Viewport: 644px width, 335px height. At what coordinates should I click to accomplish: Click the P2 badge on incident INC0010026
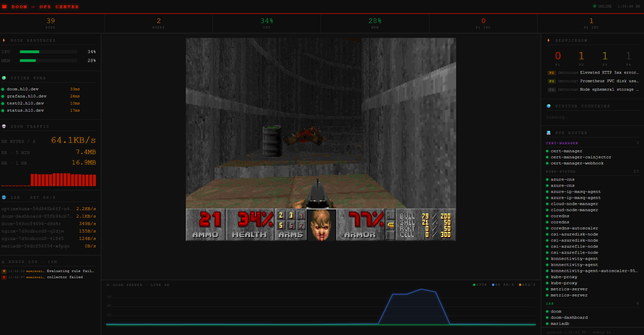(551, 73)
